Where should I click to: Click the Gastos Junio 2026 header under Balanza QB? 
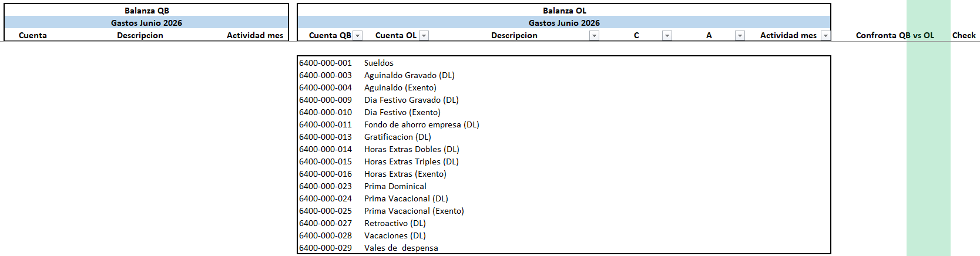[147, 23]
